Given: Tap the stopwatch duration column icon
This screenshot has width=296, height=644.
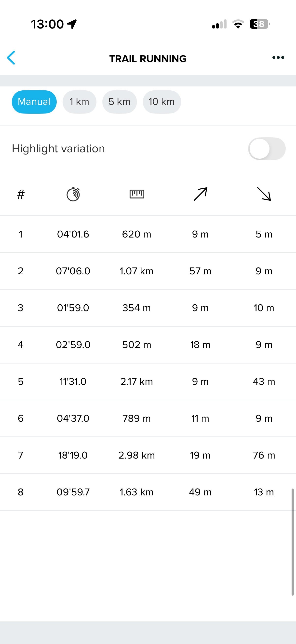Looking at the screenshot, I should click(x=73, y=194).
